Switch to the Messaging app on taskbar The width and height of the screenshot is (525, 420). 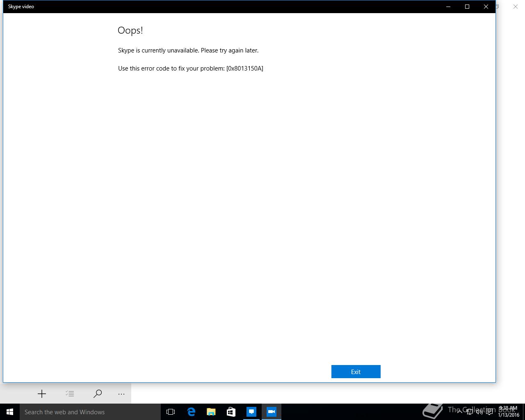click(251, 412)
